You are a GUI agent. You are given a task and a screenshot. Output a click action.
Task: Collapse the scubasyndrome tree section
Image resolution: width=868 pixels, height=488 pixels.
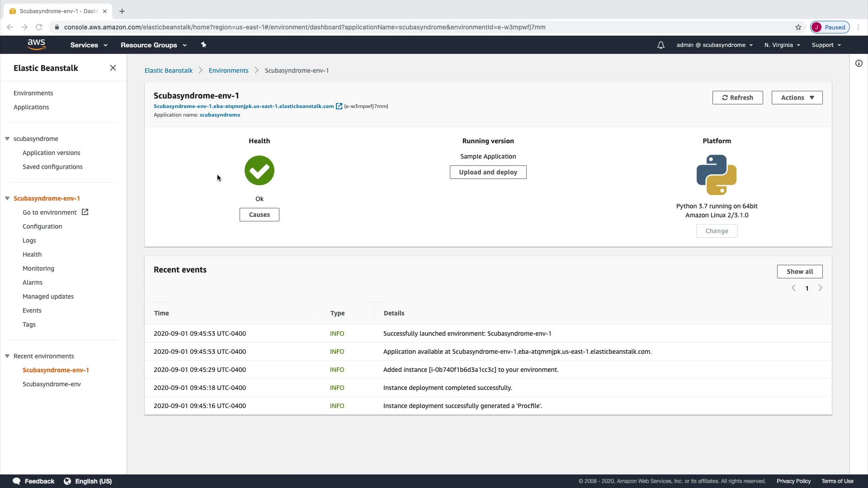tap(7, 139)
